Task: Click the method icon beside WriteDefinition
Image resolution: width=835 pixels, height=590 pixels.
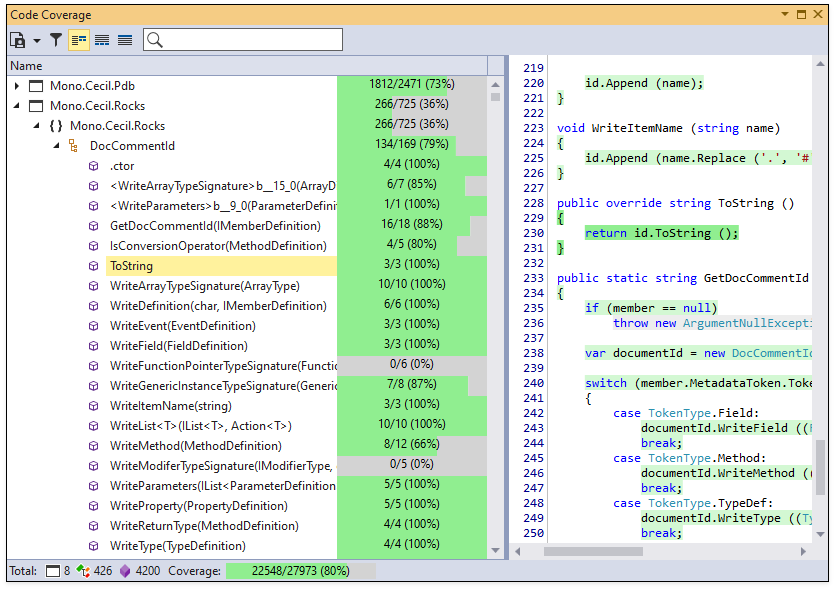Action: [94, 306]
